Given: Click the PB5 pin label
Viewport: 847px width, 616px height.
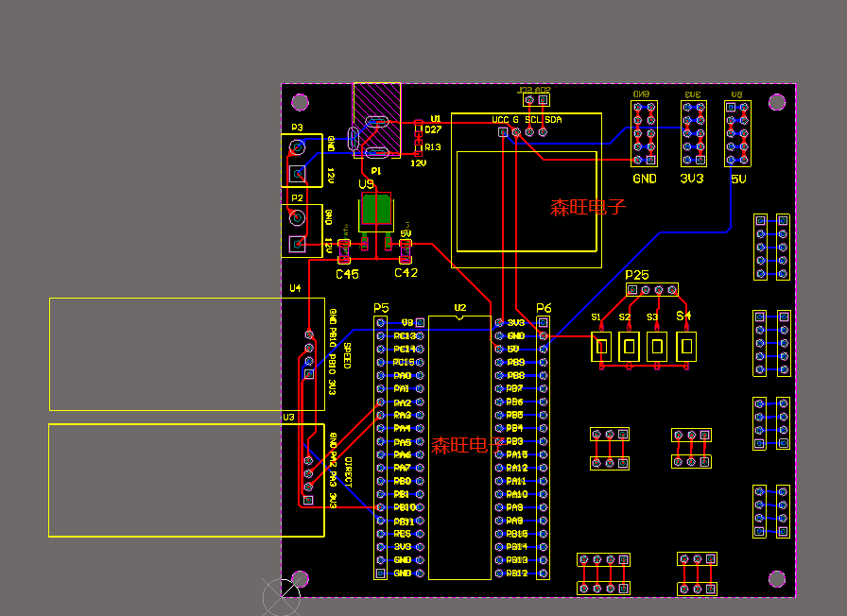Looking at the screenshot, I should click(x=515, y=415).
